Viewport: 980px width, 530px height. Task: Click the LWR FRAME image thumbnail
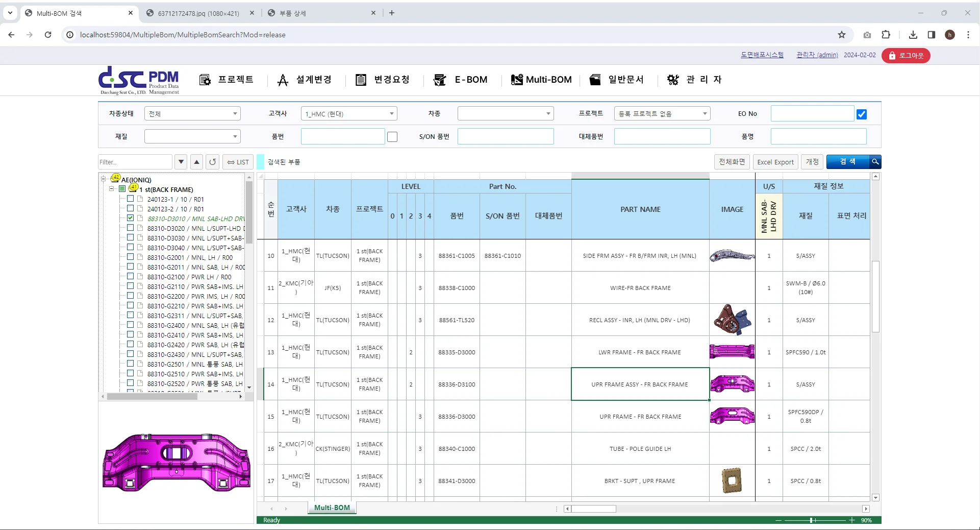pyautogui.click(x=732, y=352)
